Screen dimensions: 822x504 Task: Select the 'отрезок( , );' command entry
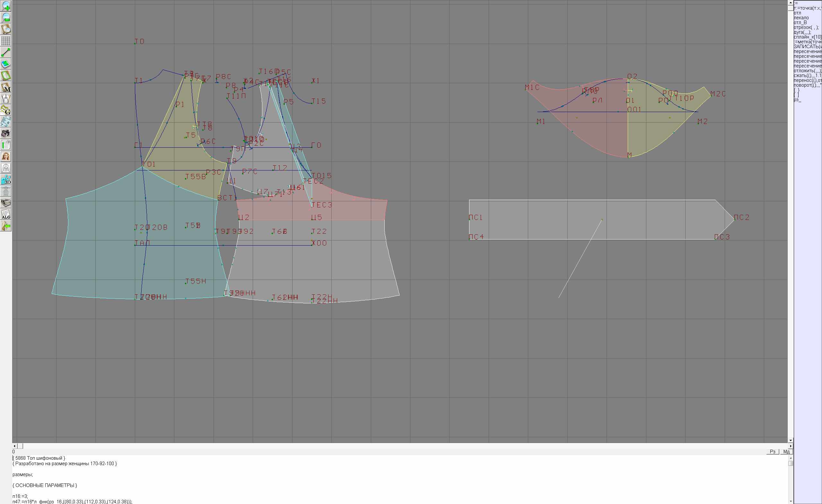click(x=805, y=27)
